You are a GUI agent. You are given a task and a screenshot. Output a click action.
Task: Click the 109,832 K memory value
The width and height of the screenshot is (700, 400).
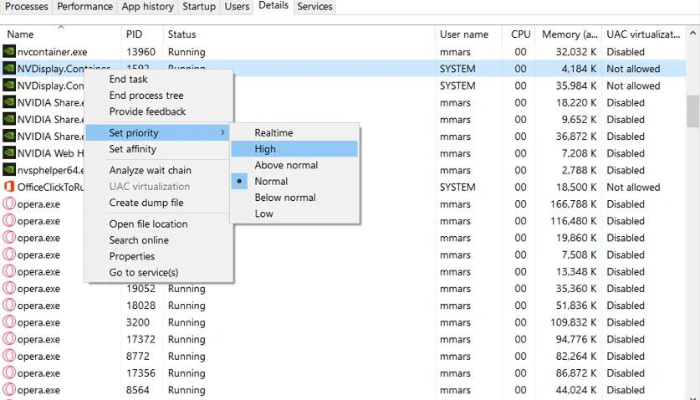click(574, 322)
